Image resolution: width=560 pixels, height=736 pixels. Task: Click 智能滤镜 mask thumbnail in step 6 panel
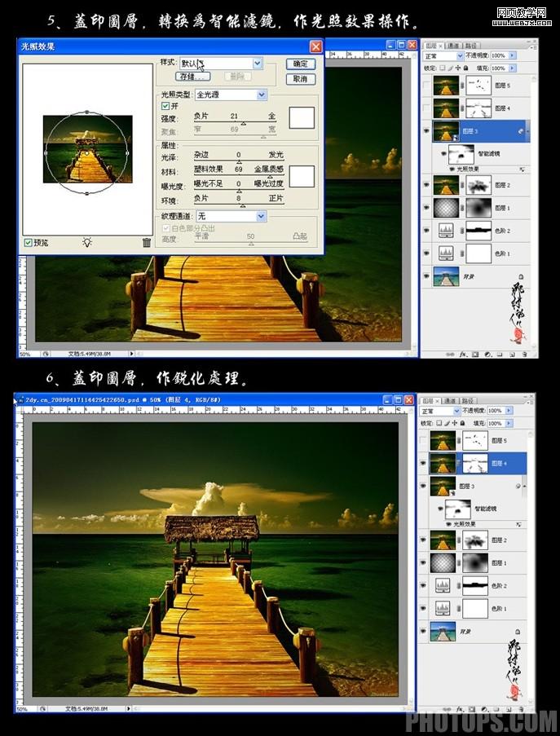457,509
